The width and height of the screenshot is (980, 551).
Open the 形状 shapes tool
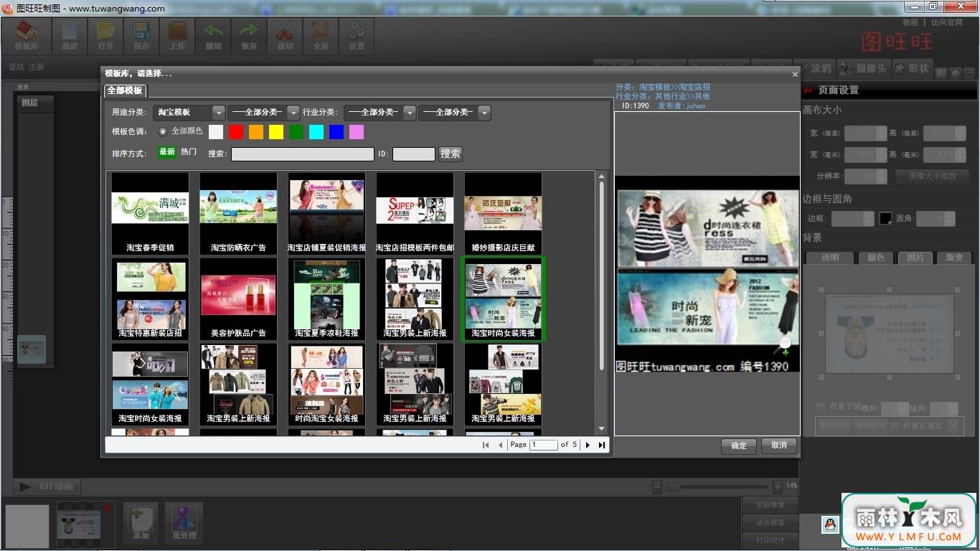(913, 68)
